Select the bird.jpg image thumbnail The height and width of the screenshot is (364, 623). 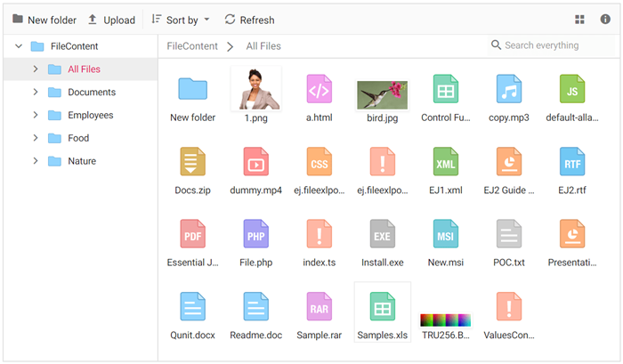(382, 93)
